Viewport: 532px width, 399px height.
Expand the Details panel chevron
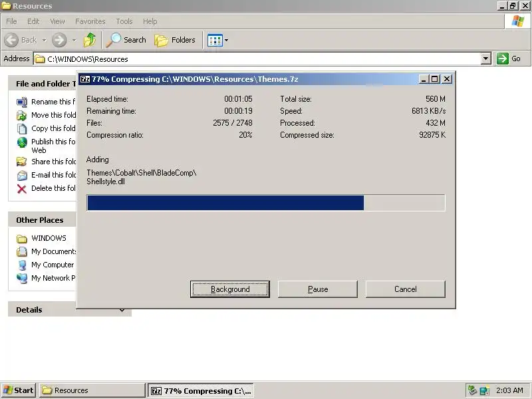point(122,310)
